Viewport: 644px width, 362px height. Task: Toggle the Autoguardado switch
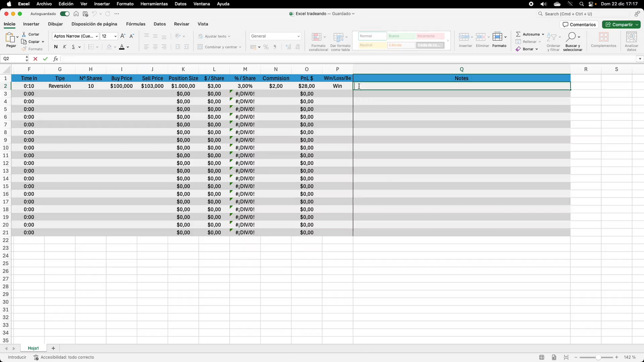coord(65,14)
